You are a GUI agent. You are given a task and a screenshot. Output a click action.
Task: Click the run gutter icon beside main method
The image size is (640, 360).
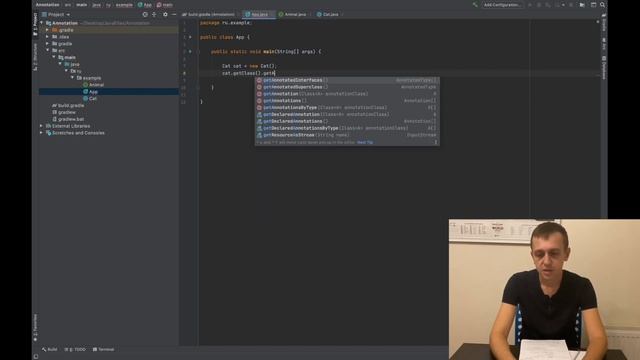click(190, 51)
